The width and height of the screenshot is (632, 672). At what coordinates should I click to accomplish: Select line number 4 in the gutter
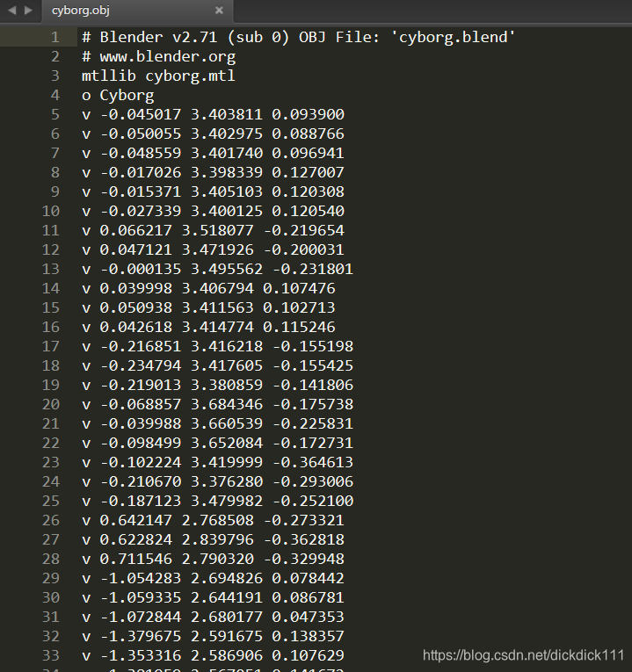click(54, 95)
